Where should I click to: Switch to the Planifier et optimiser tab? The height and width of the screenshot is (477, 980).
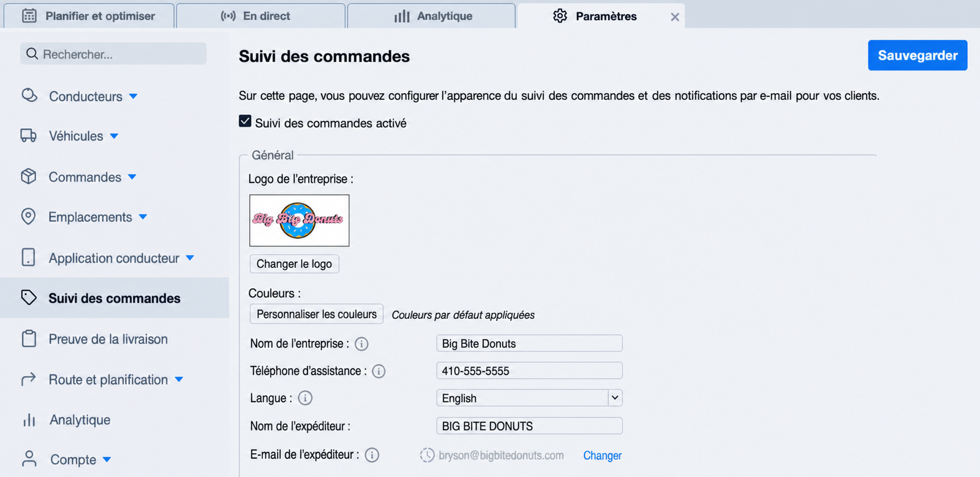(x=89, y=16)
